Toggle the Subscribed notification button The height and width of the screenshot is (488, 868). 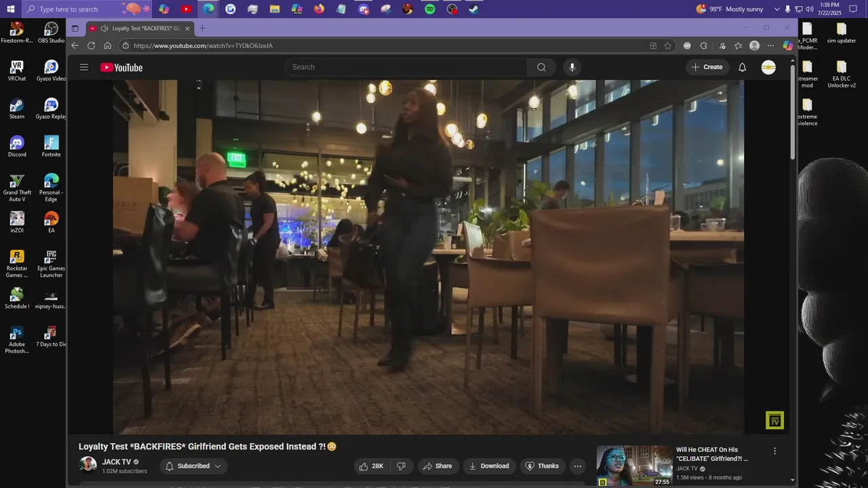[193, 466]
